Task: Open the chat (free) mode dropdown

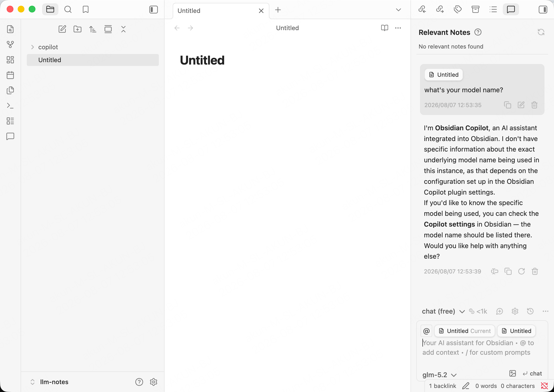Action: 443,311
